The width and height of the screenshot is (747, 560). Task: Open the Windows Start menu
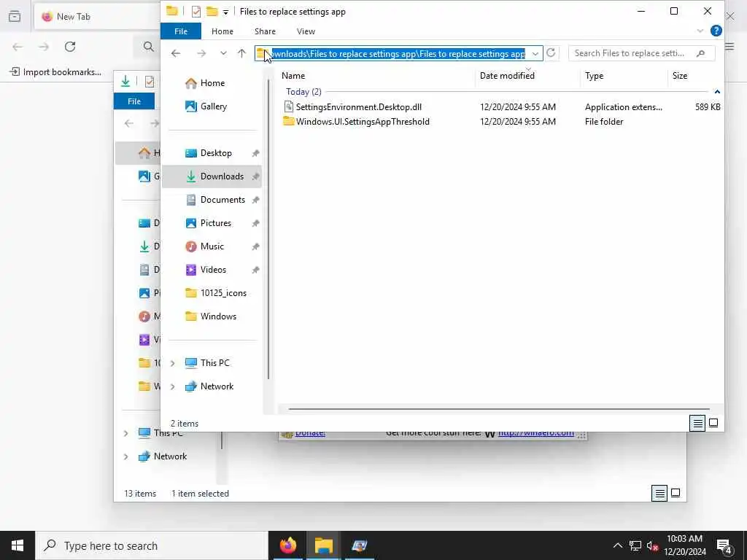tap(18, 545)
